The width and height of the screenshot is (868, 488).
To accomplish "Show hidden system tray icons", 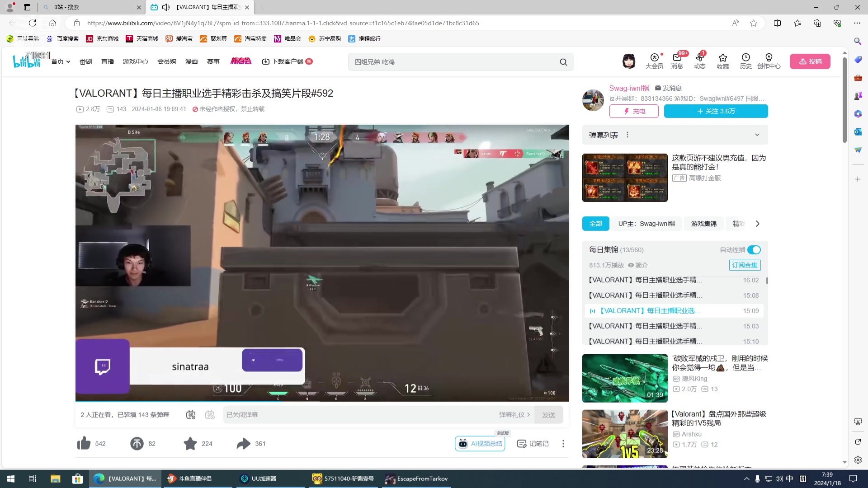I will (746, 479).
